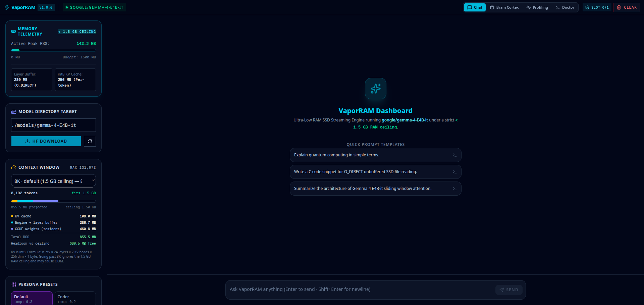Click the Headroom 680.5 MB free value
This screenshot has width=644, height=305.
click(x=83, y=244)
